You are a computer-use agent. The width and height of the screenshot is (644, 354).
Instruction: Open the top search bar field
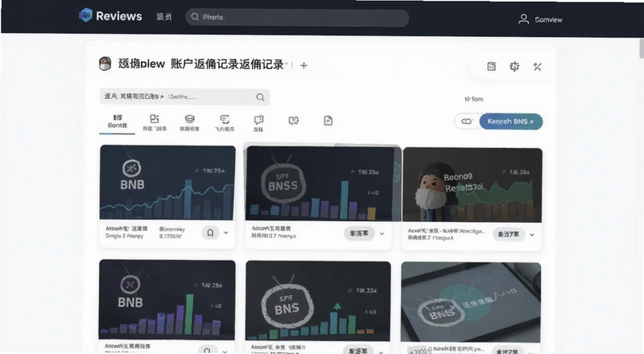297,17
